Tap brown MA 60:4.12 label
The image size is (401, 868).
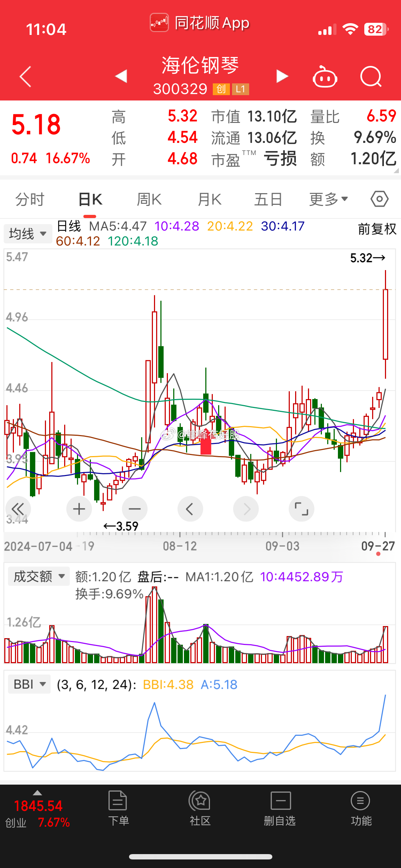point(78,241)
